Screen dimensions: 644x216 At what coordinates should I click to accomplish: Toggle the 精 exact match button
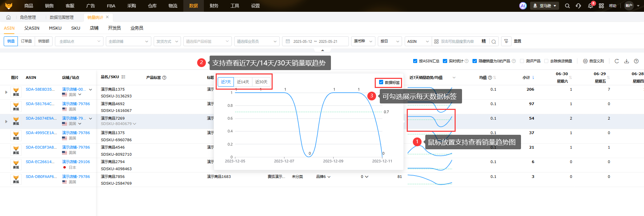(484, 41)
